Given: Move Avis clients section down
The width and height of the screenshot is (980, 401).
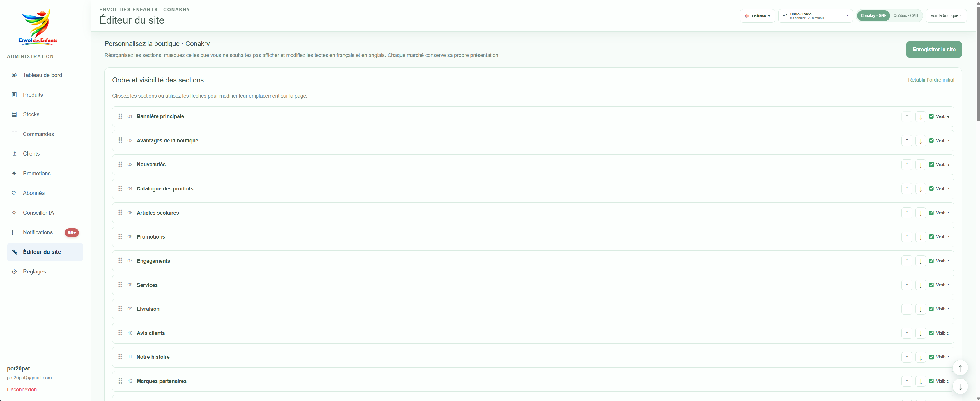Looking at the screenshot, I should (x=920, y=333).
